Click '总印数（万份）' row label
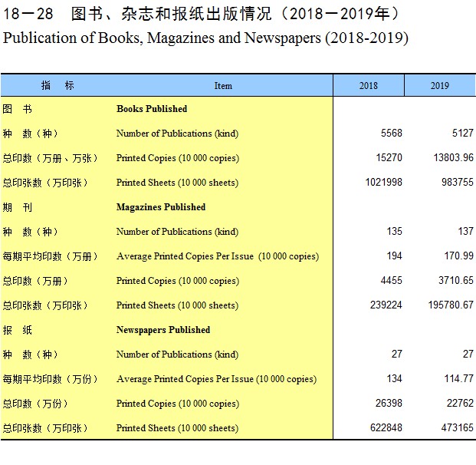 [35, 404]
